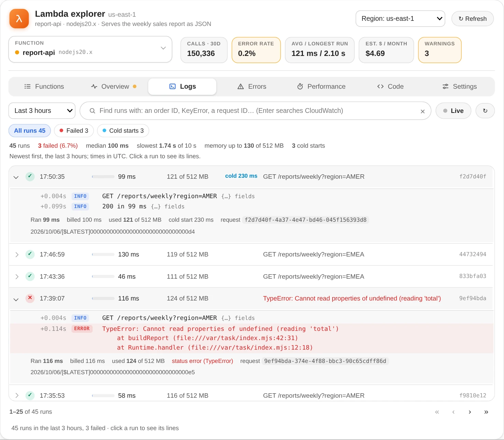Click red failure icon for 17:39:07
Screen dimensions: 504x440
(x=30, y=298)
